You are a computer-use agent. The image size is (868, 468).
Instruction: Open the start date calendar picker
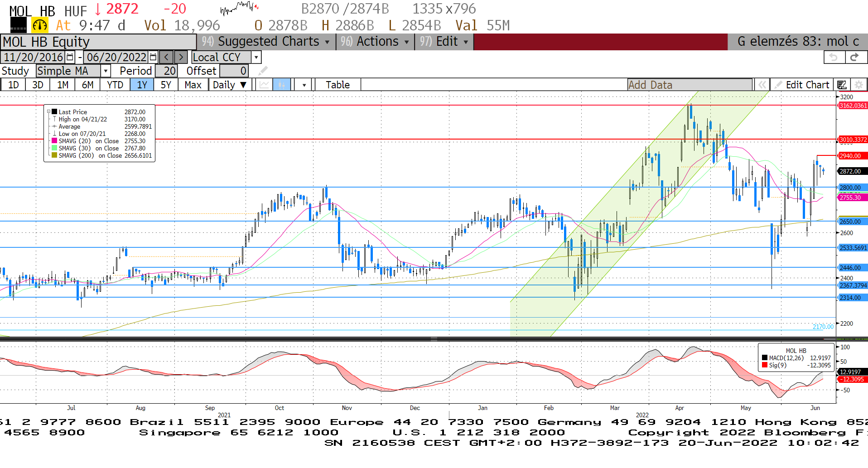[70, 57]
